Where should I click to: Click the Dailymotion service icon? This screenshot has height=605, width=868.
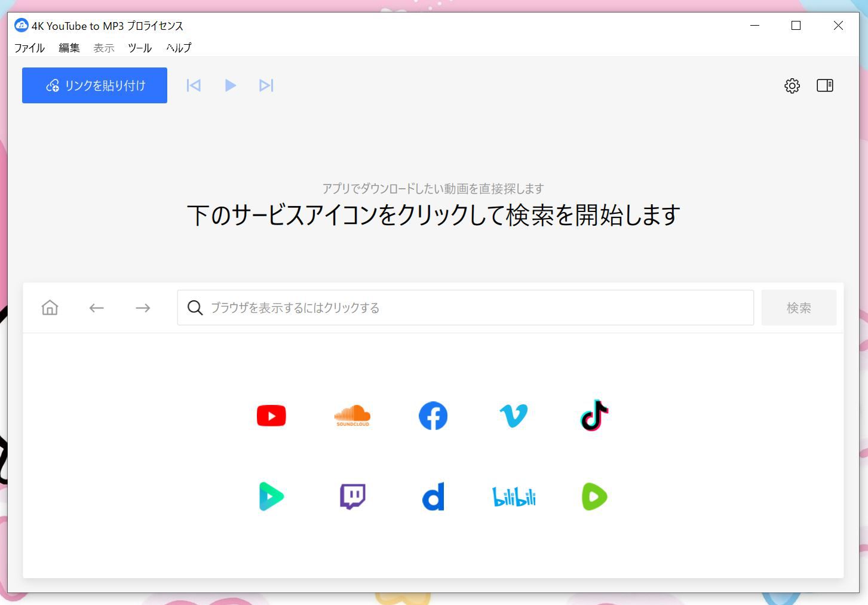[x=433, y=496]
